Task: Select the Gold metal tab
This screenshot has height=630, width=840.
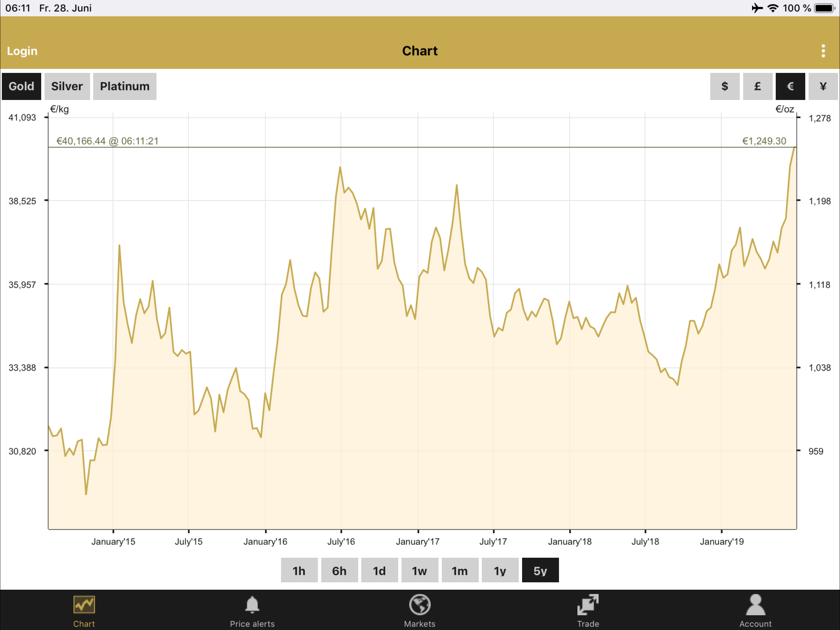Action: coord(21,86)
